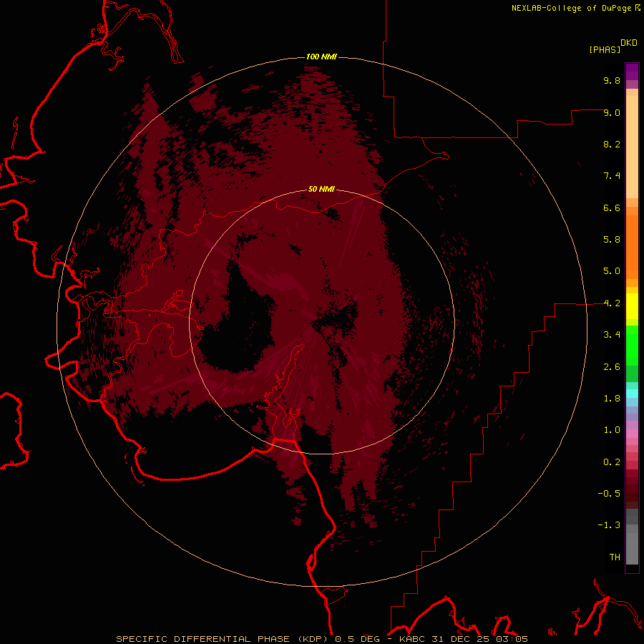644x644 pixels.
Task: Pick the gray colorbar segment near TH
Action: (x=632, y=549)
